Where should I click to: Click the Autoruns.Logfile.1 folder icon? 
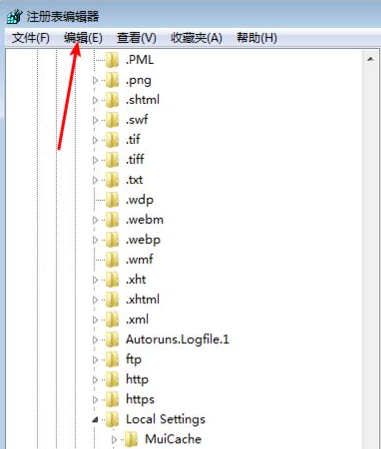point(112,339)
